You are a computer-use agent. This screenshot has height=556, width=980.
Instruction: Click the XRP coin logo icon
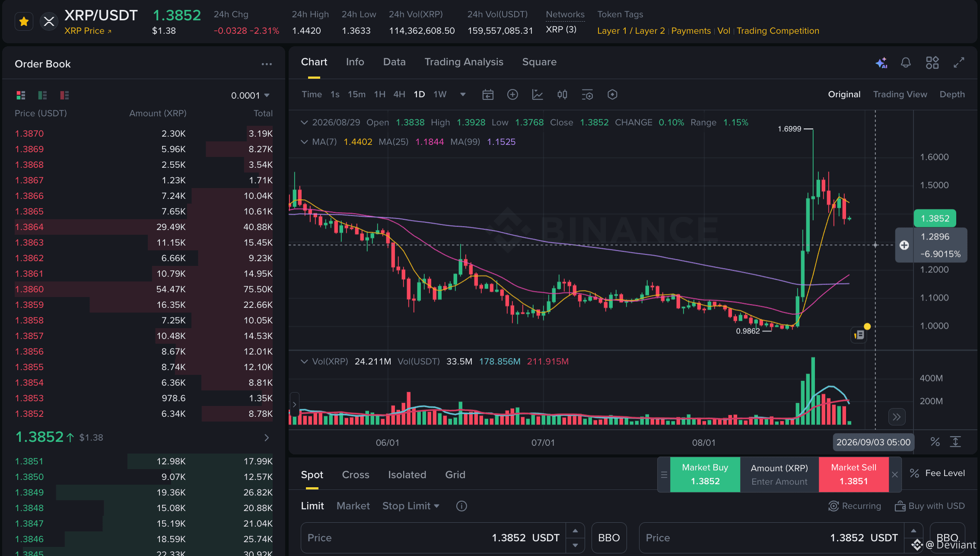click(x=49, y=21)
